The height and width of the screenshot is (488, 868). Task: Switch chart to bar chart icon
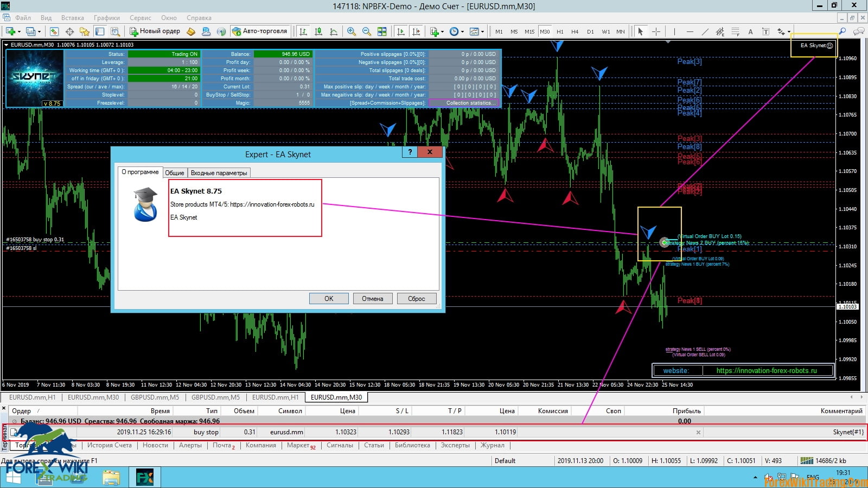click(303, 31)
